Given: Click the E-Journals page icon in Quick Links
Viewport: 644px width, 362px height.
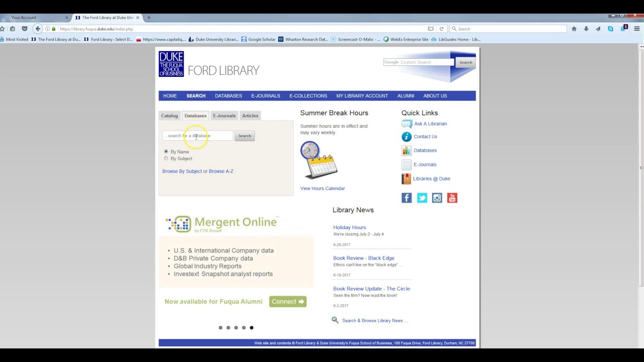Looking at the screenshot, I should click(x=407, y=164).
